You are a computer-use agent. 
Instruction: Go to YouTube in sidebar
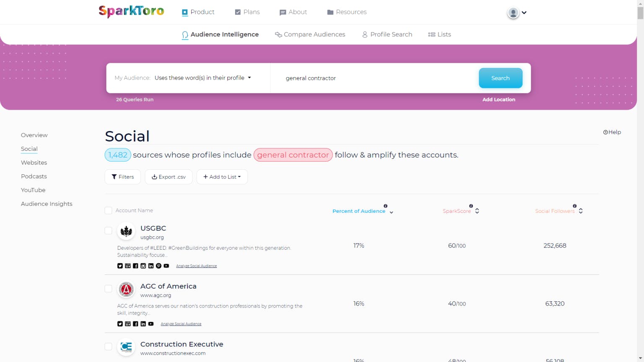(33, 190)
